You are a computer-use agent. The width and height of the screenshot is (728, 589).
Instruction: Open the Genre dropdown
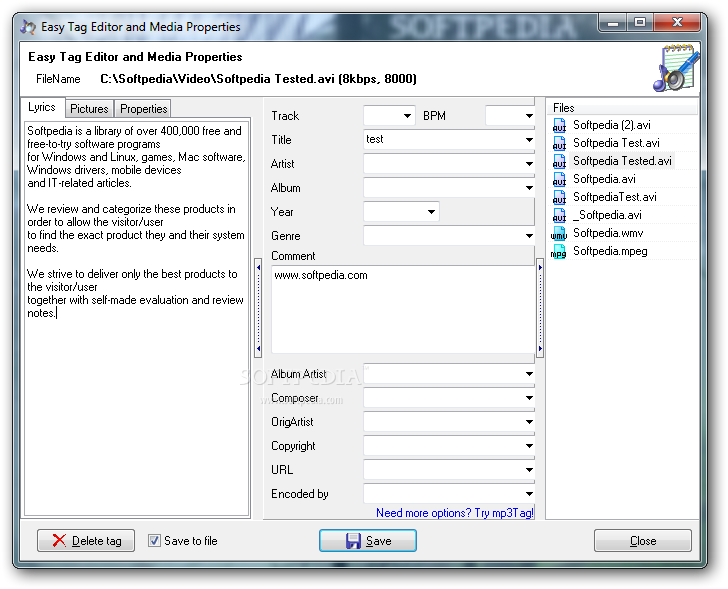529,236
